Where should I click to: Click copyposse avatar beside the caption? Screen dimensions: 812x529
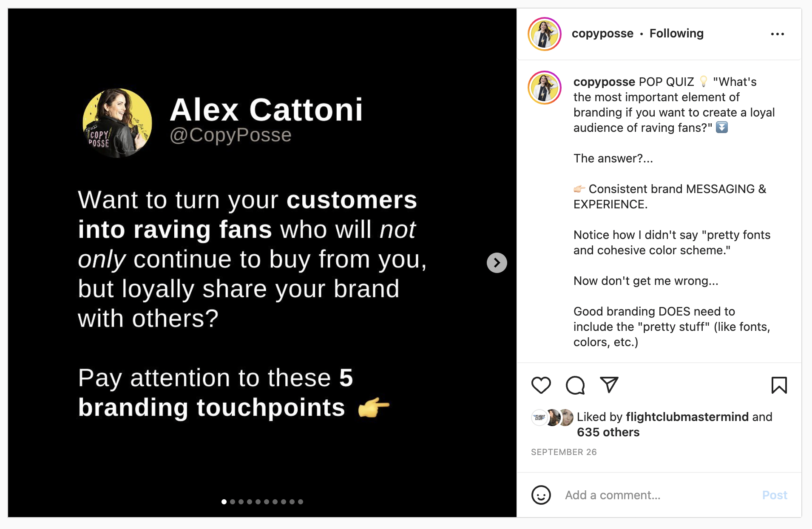[x=545, y=88]
